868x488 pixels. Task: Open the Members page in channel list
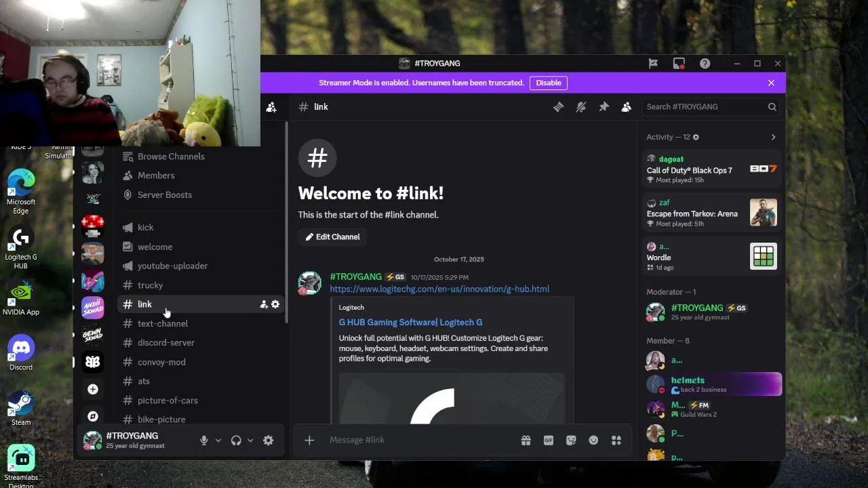click(201, 176)
